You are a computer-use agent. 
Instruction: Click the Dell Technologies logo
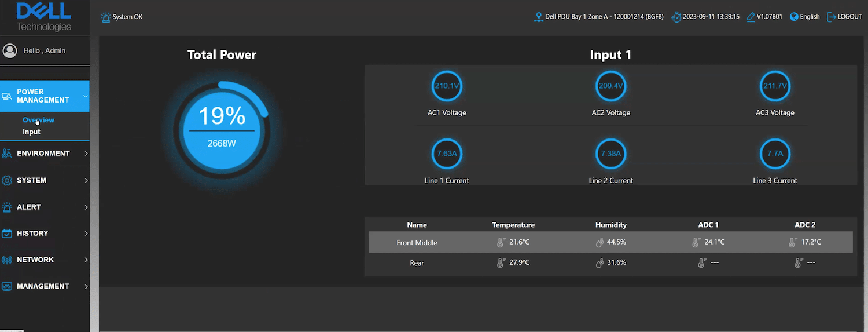pos(44,17)
